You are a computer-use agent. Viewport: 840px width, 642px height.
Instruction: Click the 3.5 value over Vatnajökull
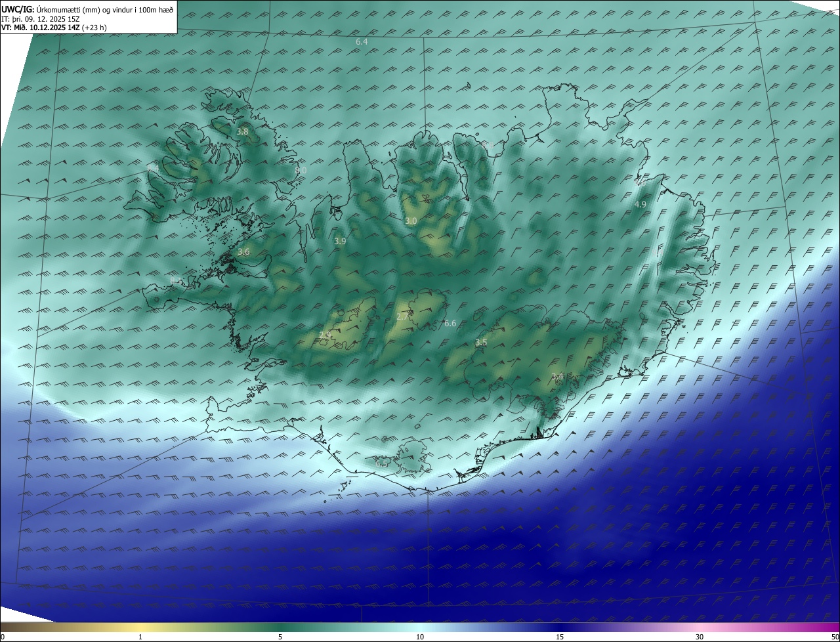(x=481, y=343)
